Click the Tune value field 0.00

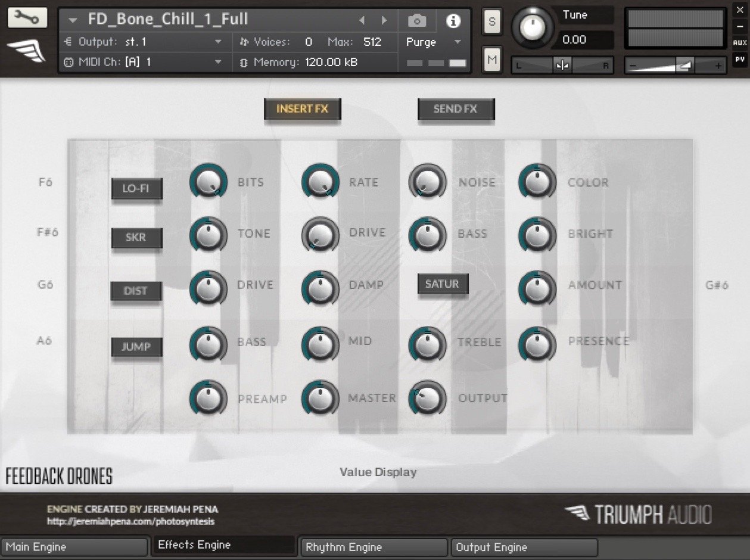pyautogui.click(x=586, y=40)
